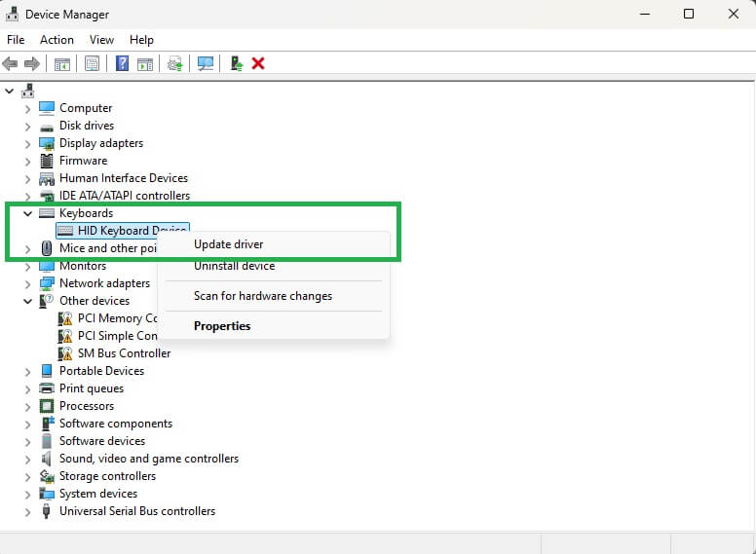Select SM Bus Controller device
Screen dimensions: 756x554
(124, 353)
